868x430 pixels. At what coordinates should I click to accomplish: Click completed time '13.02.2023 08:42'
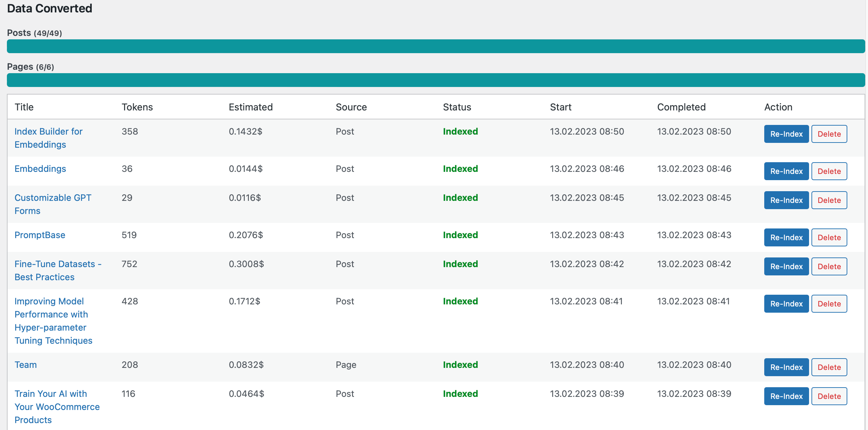coord(694,264)
